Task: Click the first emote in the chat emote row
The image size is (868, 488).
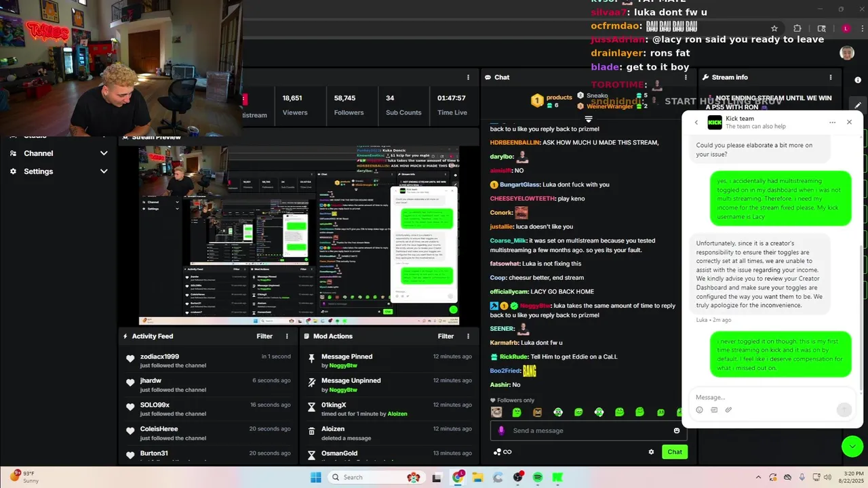Action: (496, 412)
